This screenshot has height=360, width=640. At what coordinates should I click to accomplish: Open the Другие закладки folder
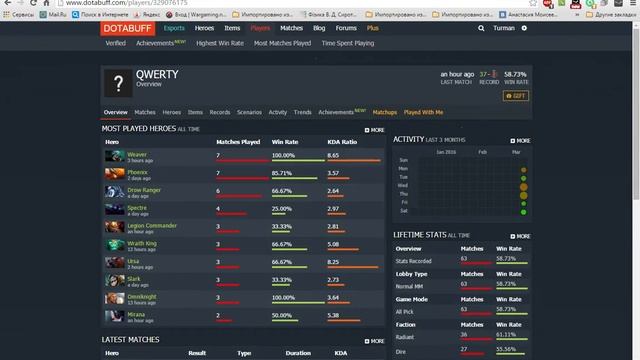pos(611,15)
